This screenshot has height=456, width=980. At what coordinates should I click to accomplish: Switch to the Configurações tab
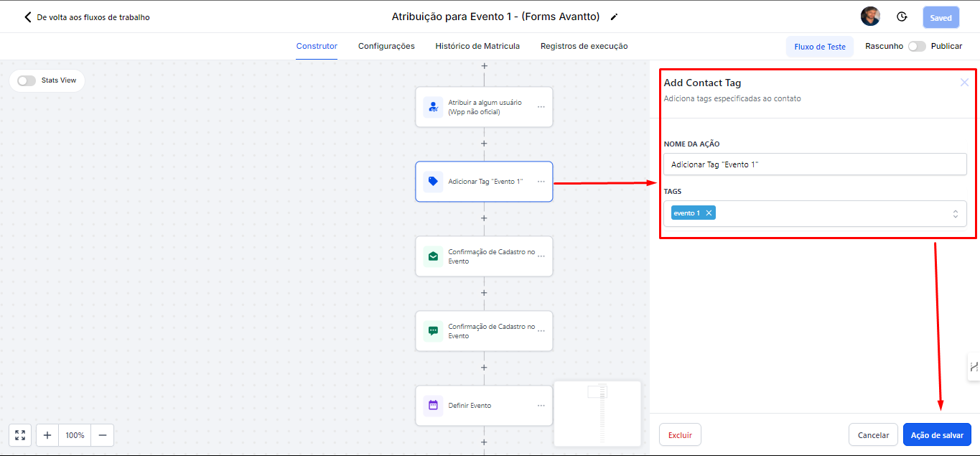pyautogui.click(x=386, y=46)
